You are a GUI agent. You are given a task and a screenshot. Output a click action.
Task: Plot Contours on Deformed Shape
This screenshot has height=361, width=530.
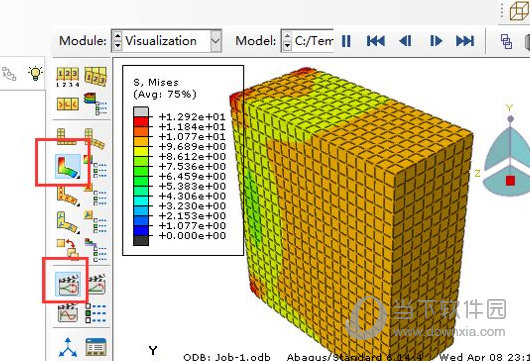tap(68, 166)
